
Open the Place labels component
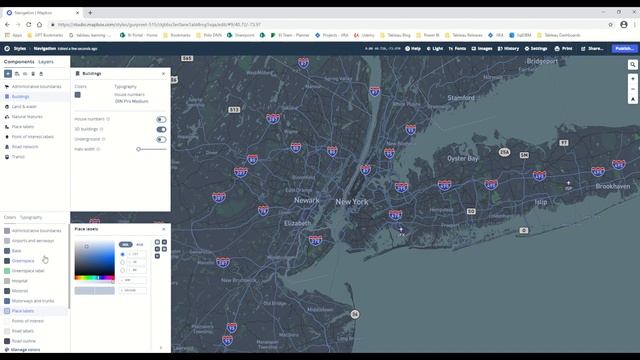(x=35, y=127)
